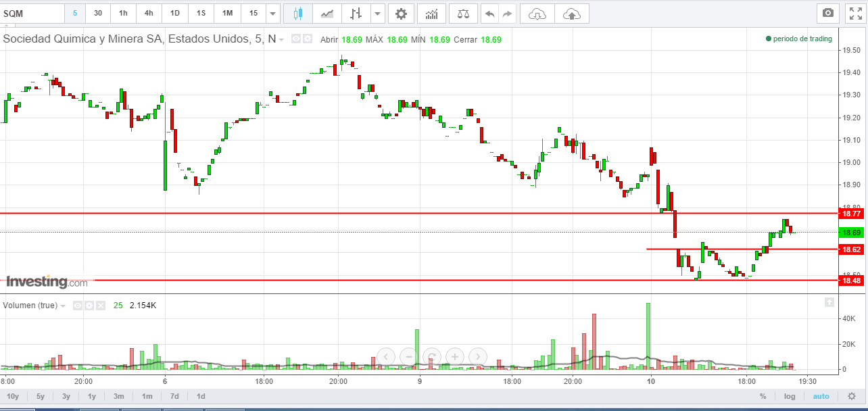Image resolution: width=868 pixels, height=411 pixels.
Task: Toggle auto scale on price axis
Action: 821,396
